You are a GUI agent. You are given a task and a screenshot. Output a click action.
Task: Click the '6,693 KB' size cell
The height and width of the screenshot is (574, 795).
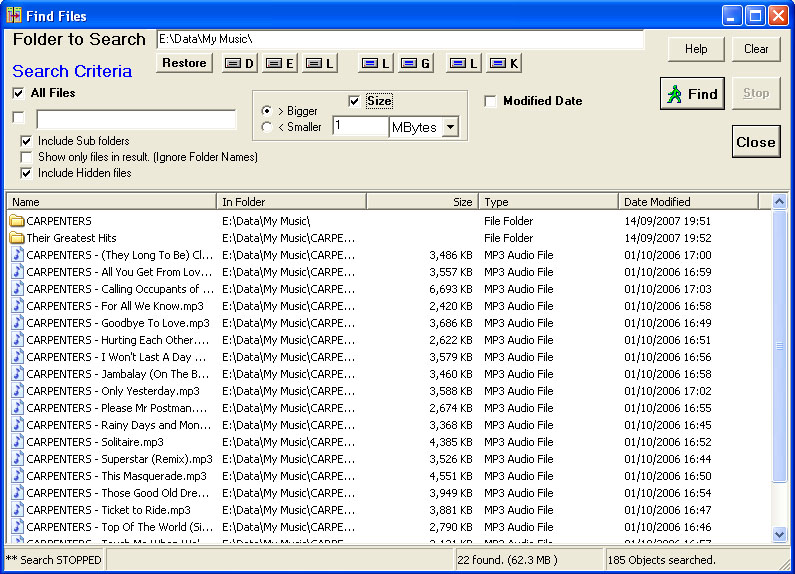(450, 289)
